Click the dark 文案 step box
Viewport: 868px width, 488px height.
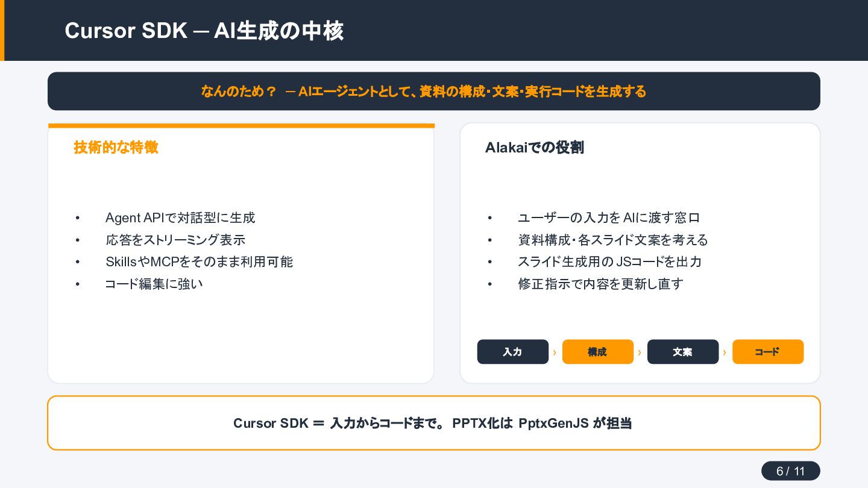683,352
